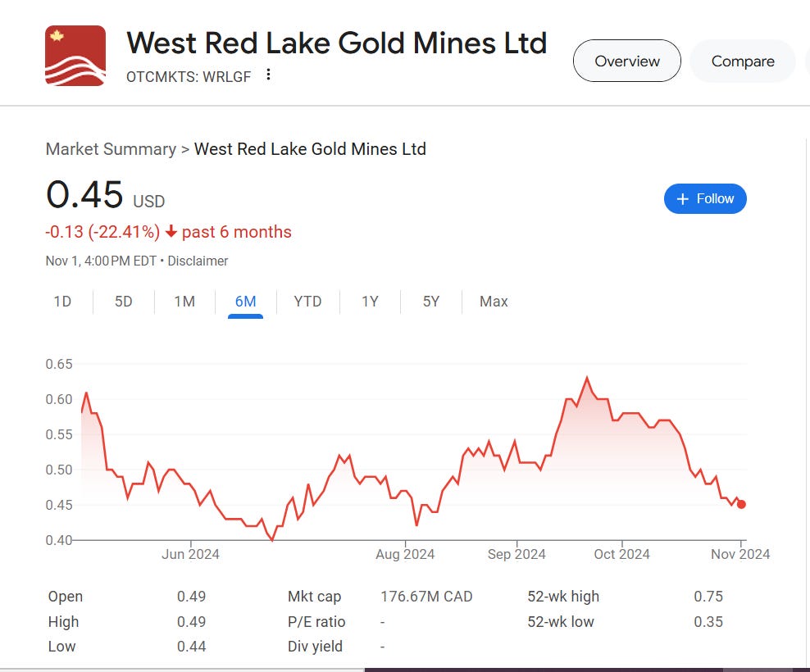The height and width of the screenshot is (672, 810).
Task: Click the Mkt cap value 176.67M CAD
Action: click(x=426, y=597)
